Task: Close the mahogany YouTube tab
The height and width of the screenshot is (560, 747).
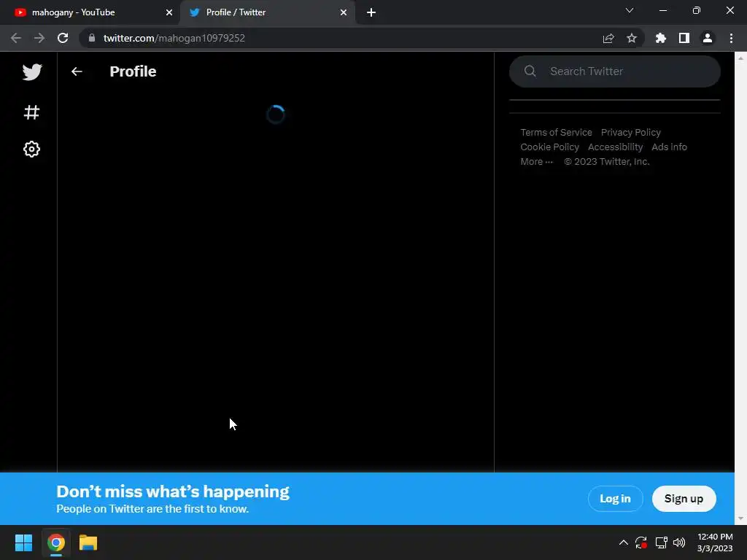Action: 169,12
